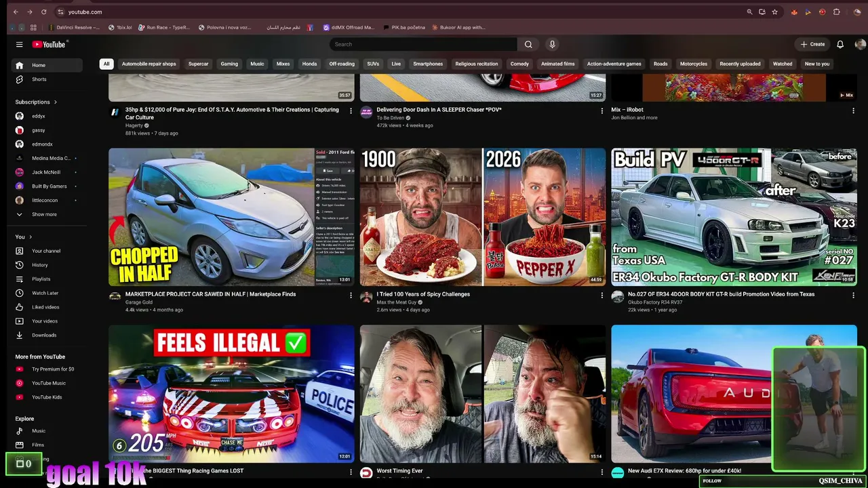Select the Supercar filter chip
This screenshot has width=868, height=488.
[x=199, y=64]
